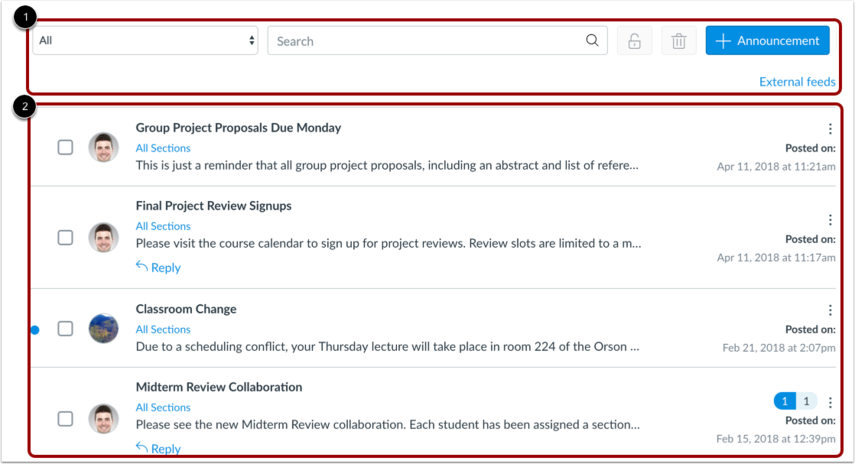This screenshot has width=855, height=464.
Task: Click All Sections under Group Project Proposals
Action: coord(163,148)
